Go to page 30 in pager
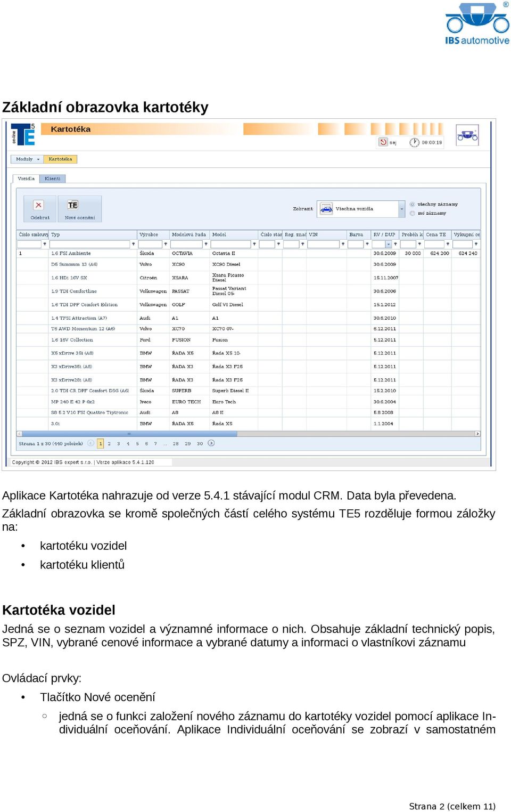The image size is (511, 812). [x=200, y=443]
